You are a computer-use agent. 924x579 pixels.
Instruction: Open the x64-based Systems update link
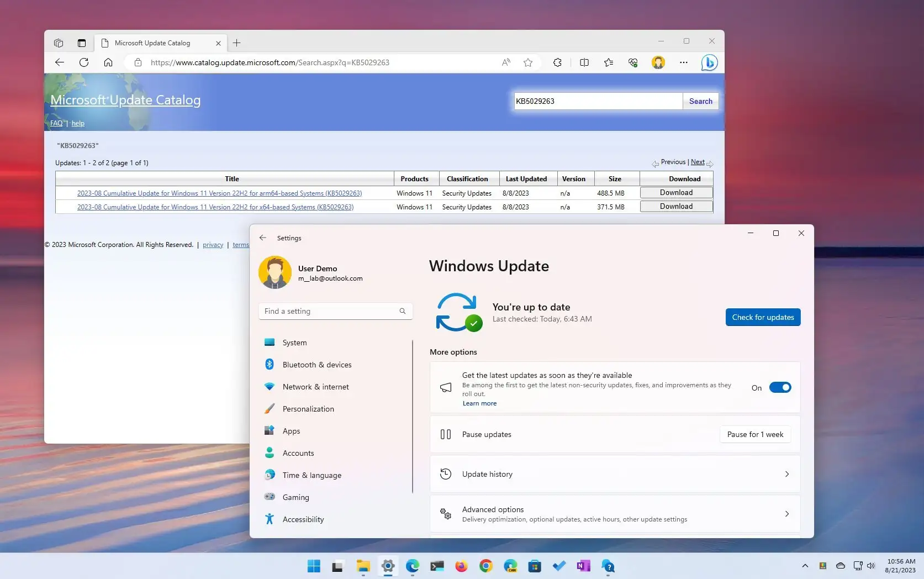(x=215, y=207)
